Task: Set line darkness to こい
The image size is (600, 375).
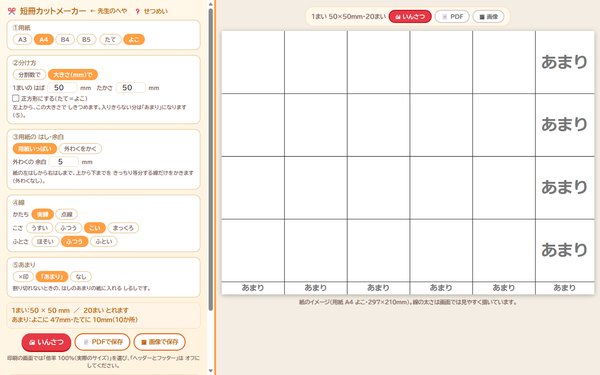Action: [95, 228]
